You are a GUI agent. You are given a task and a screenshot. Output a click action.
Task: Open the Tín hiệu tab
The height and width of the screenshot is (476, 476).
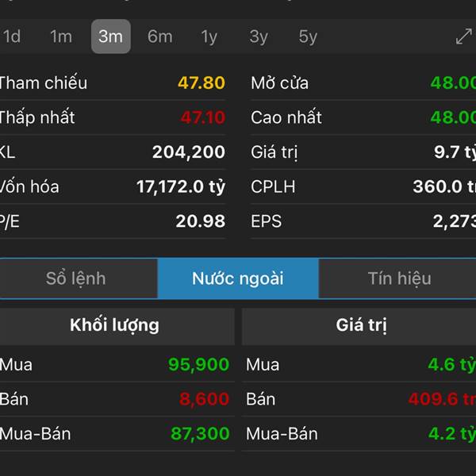(x=399, y=278)
